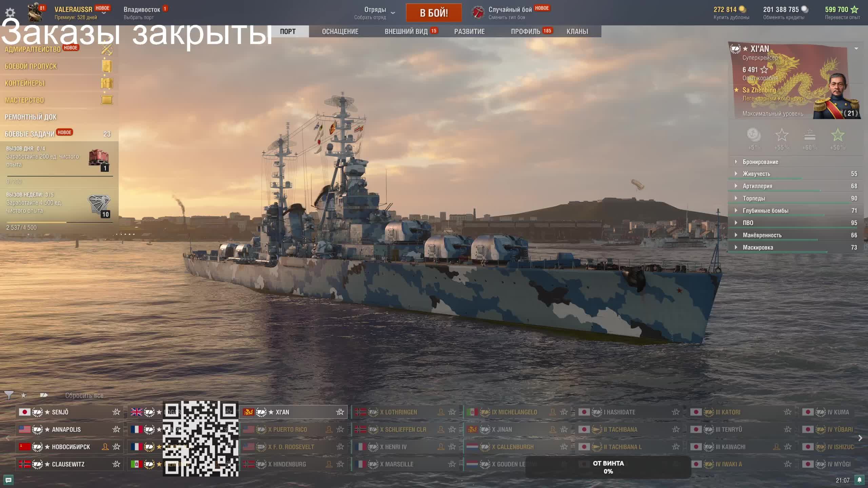This screenshot has width=868, height=488.
Task: Open the chat icon at bottom left
Action: (8, 480)
